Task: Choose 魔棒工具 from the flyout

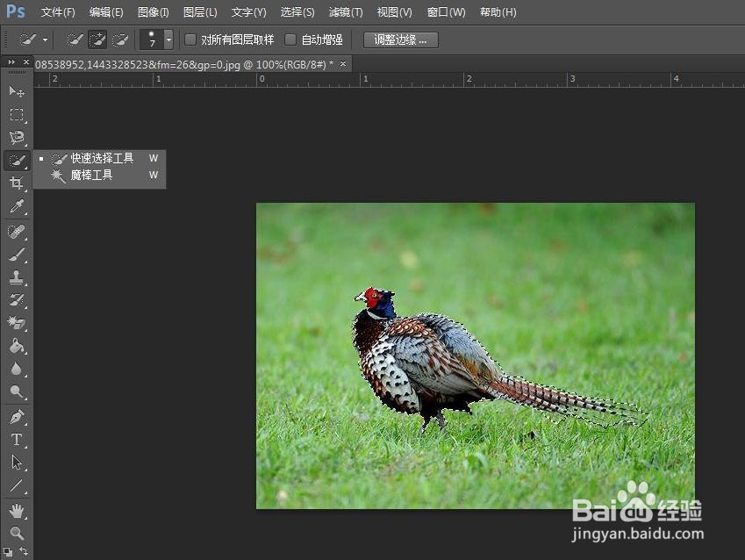Action: (x=99, y=175)
